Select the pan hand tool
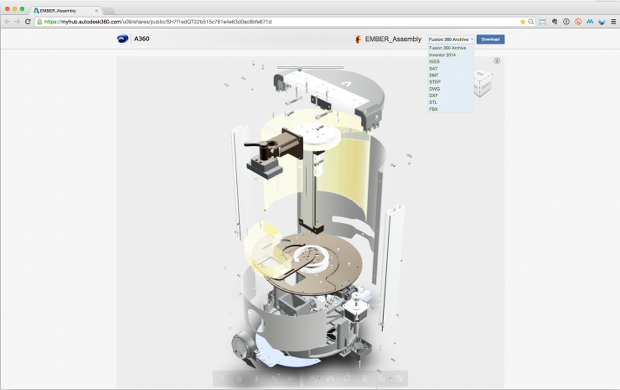This screenshot has height=390, width=620. (x=239, y=379)
